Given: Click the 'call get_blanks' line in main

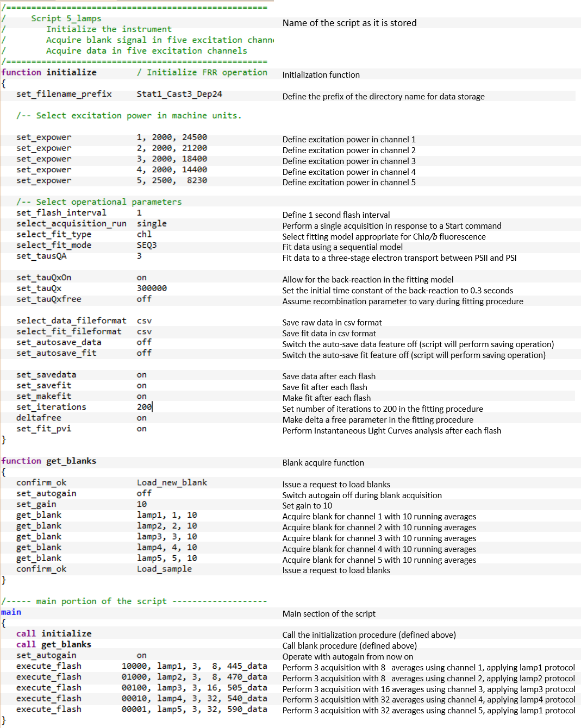Looking at the screenshot, I should (54, 644).
